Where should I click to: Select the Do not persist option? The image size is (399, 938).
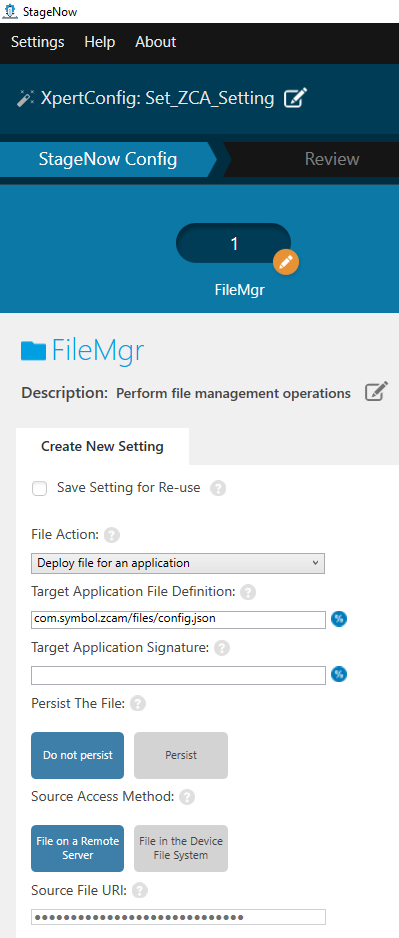point(78,756)
